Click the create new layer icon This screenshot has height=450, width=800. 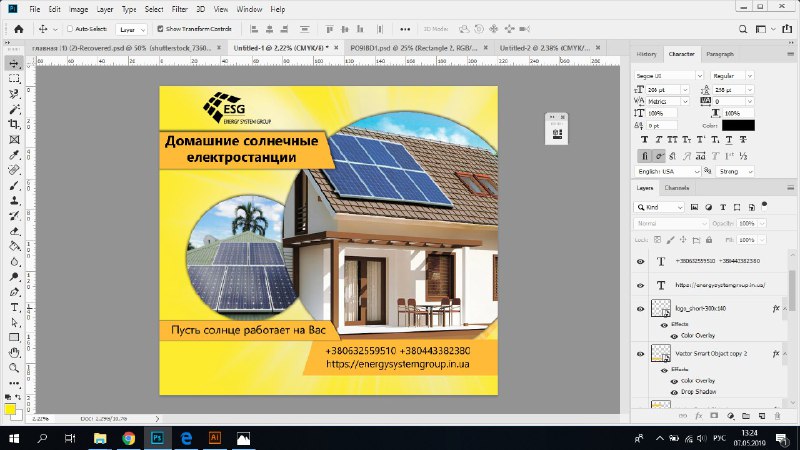(762, 416)
